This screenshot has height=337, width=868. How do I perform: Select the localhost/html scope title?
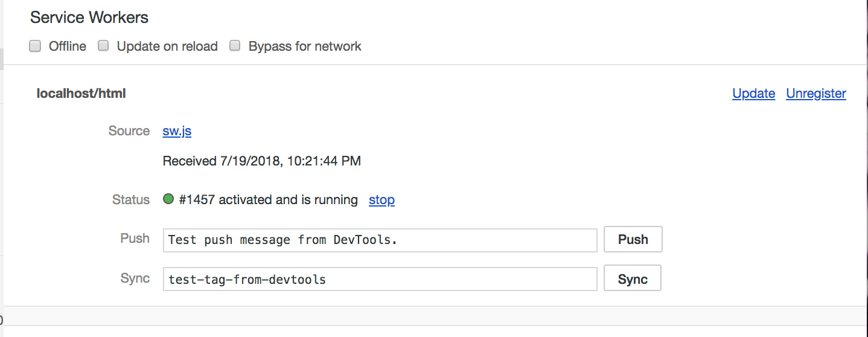tap(81, 93)
